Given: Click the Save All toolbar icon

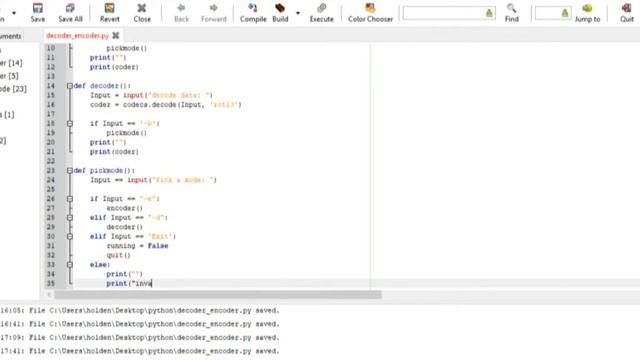Looking at the screenshot, I should pos(70,12).
